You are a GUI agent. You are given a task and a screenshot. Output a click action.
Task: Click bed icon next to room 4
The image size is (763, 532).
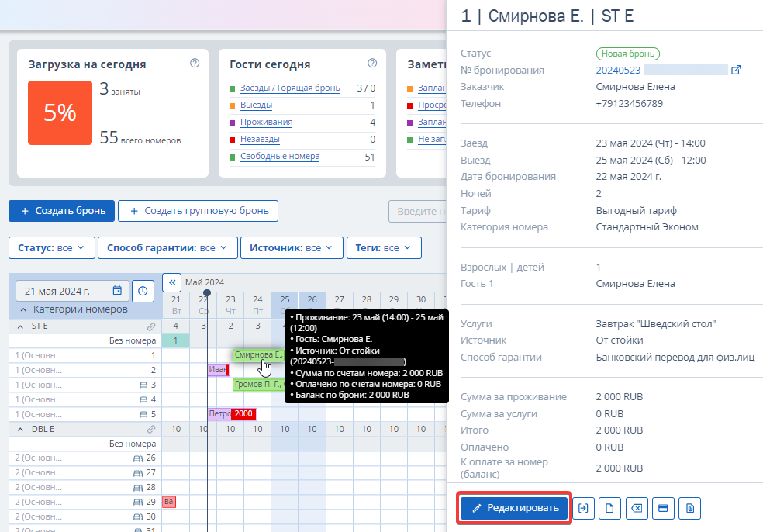(x=143, y=399)
